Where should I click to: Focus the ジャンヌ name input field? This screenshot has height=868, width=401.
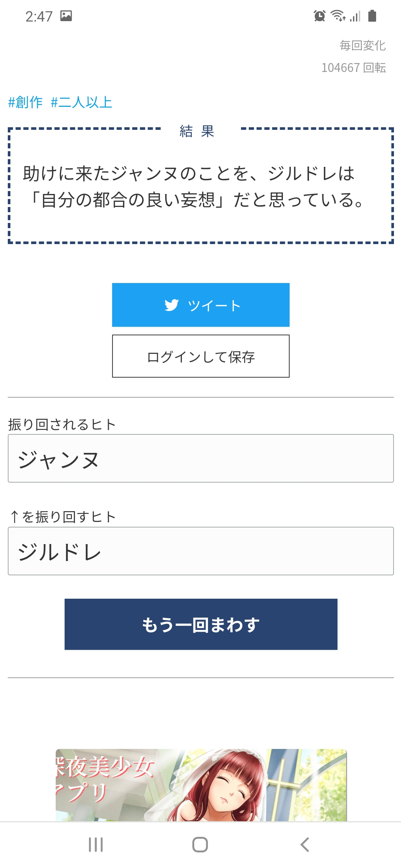(201, 458)
